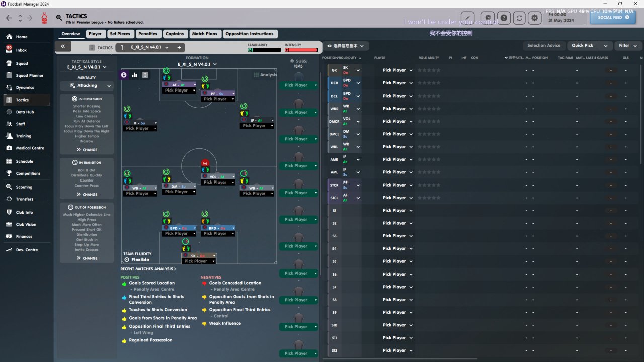Image resolution: width=644 pixels, height=362 pixels.
Task: Click the Inj marker in the centre circle
Action: pyautogui.click(x=205, y=163)
